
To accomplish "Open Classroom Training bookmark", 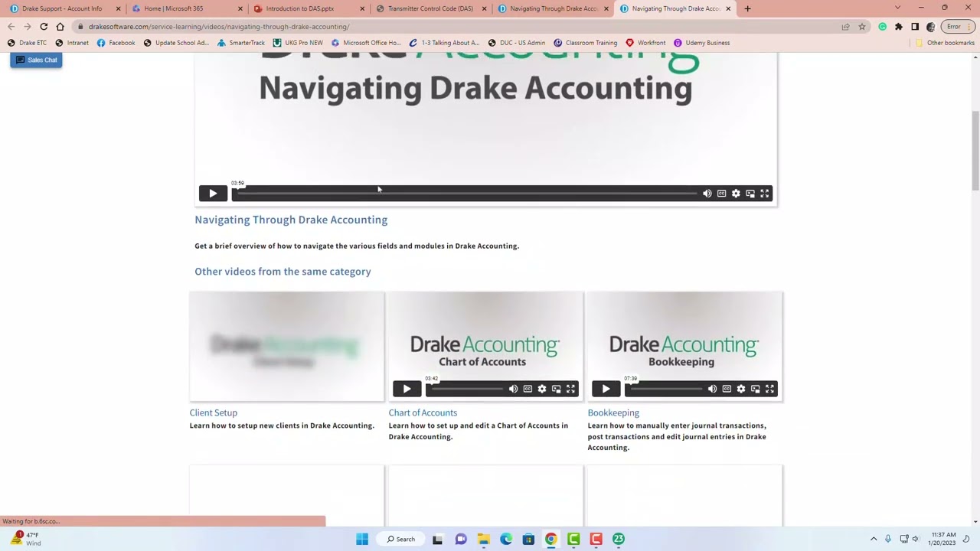I will [586, 43].
